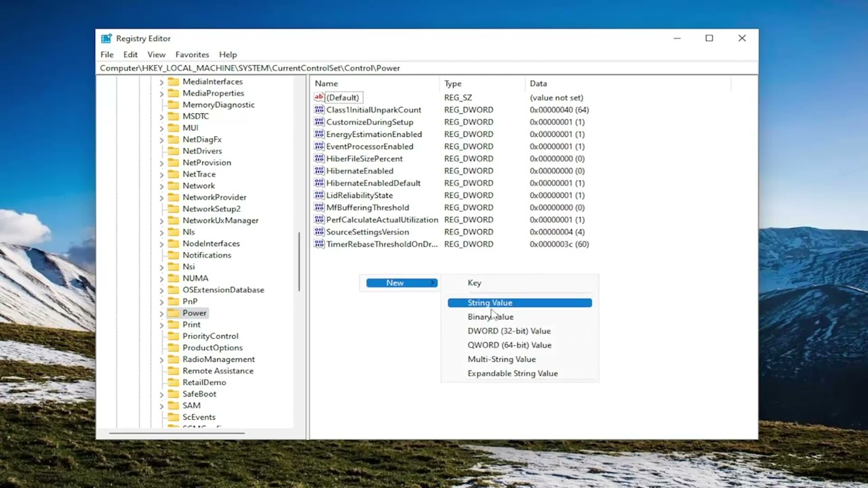Expand the Print tree node

161,325
